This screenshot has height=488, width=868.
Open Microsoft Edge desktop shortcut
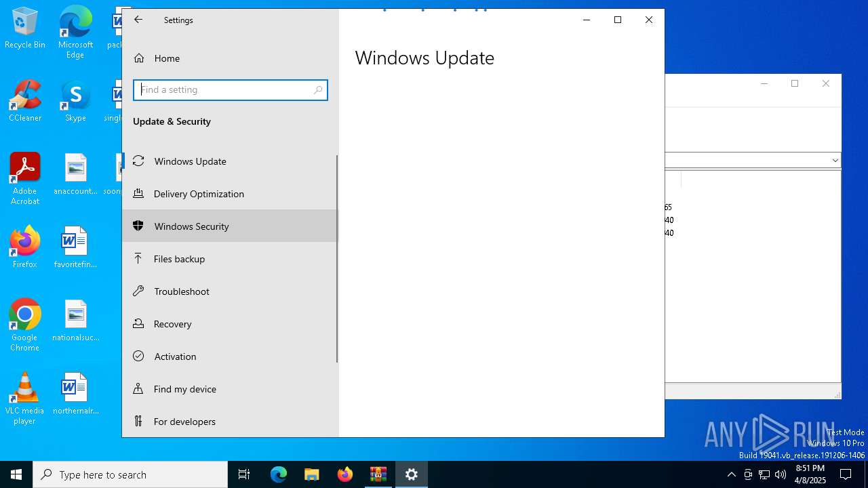(75, 32)
